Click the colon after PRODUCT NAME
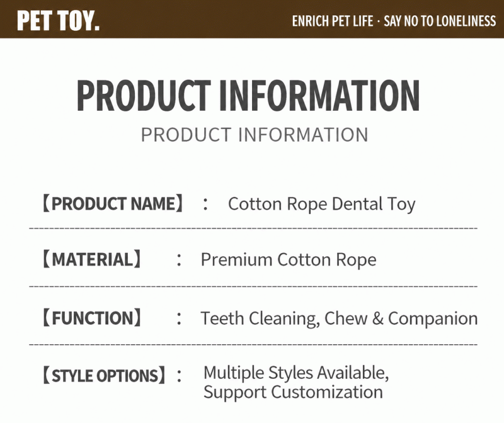 205,205
